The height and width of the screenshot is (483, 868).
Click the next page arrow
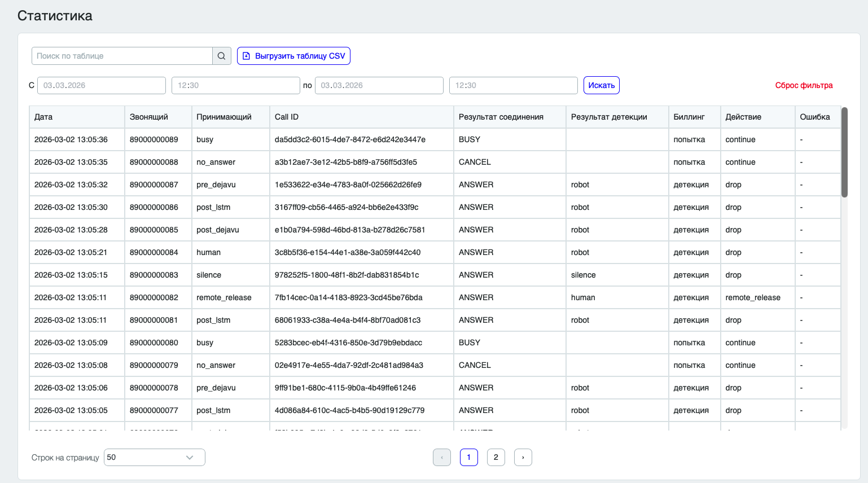click(x=523, y=457)
